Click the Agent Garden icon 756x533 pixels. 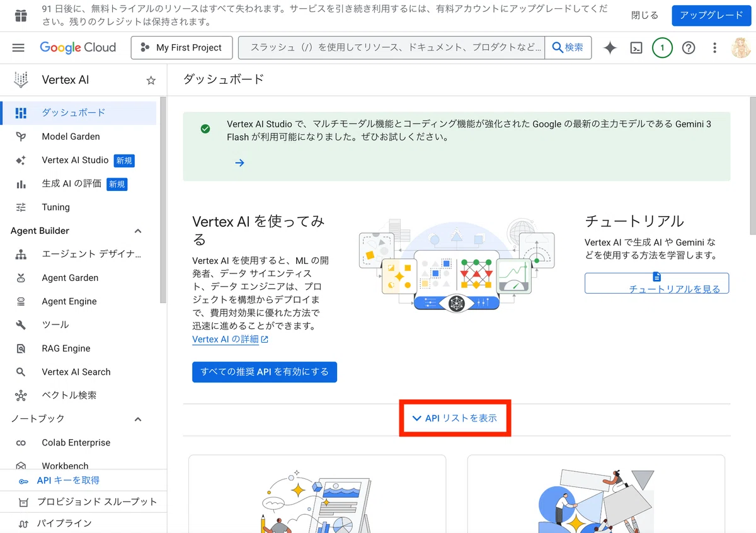point(21,278)
